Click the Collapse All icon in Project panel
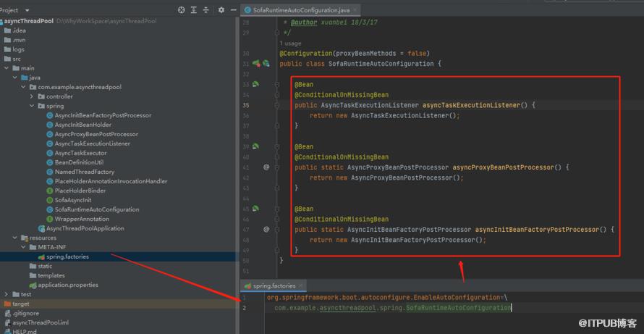 (x=206, y=10)
